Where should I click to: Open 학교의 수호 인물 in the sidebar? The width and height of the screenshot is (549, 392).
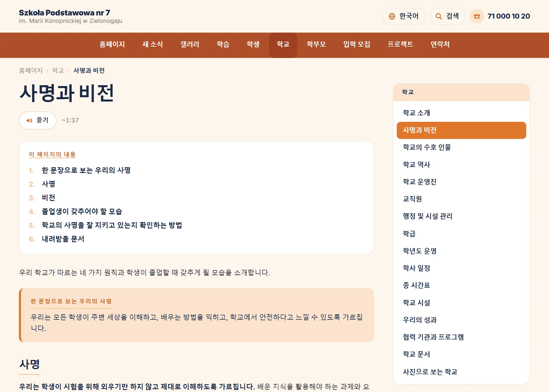[x=461, y=147]
